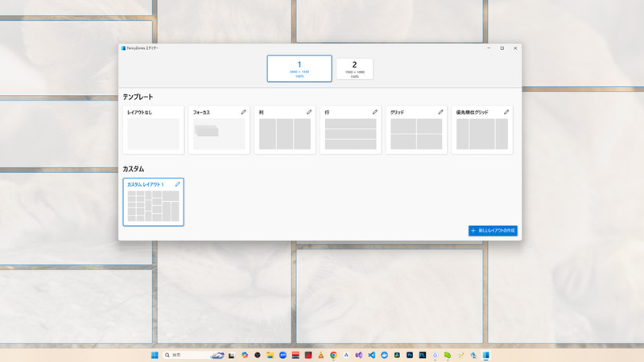Open Google Chrome from taskbar
The image size is (644, 362).
[333, 355]
